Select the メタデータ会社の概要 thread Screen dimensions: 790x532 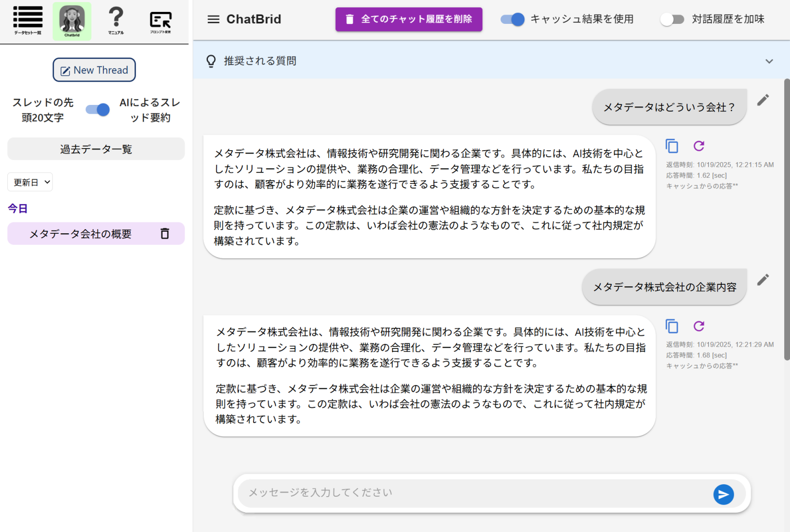(81, 234)
